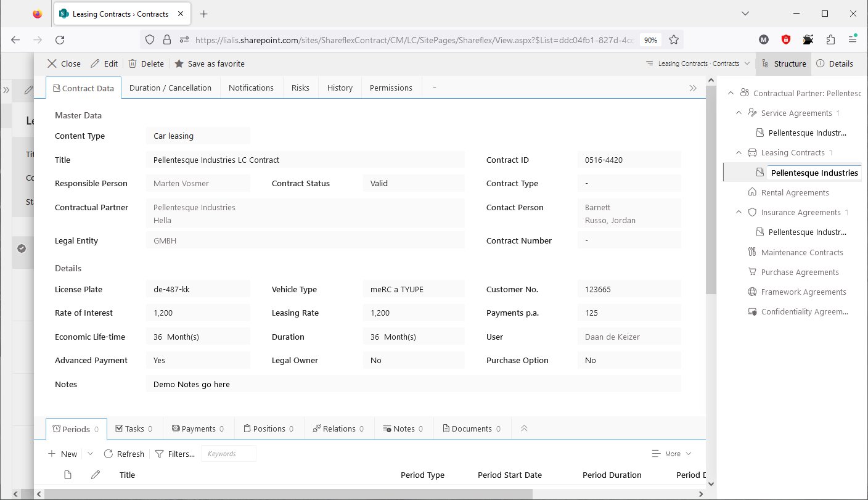
Task: Refresh the periods list
Action: coord(124,454)
